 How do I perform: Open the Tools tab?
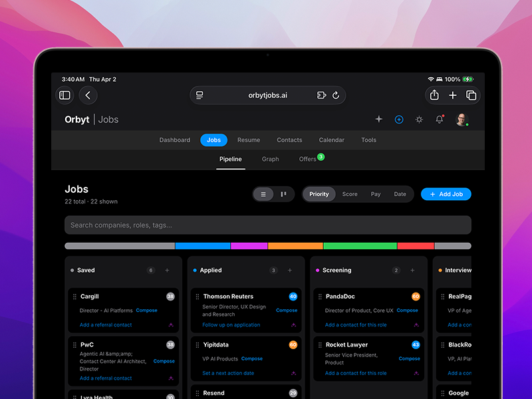pyautogui.click(x=368, y=140)
